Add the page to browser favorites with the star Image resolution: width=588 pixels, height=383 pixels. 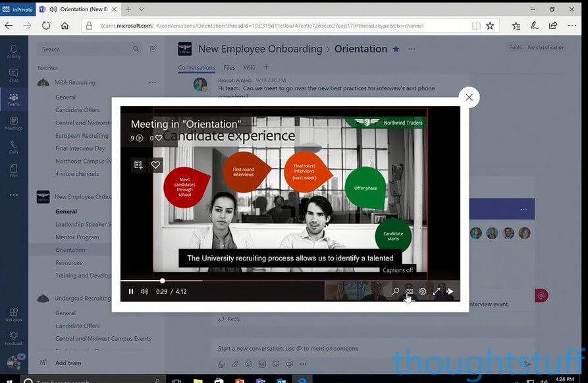(490, 26)
